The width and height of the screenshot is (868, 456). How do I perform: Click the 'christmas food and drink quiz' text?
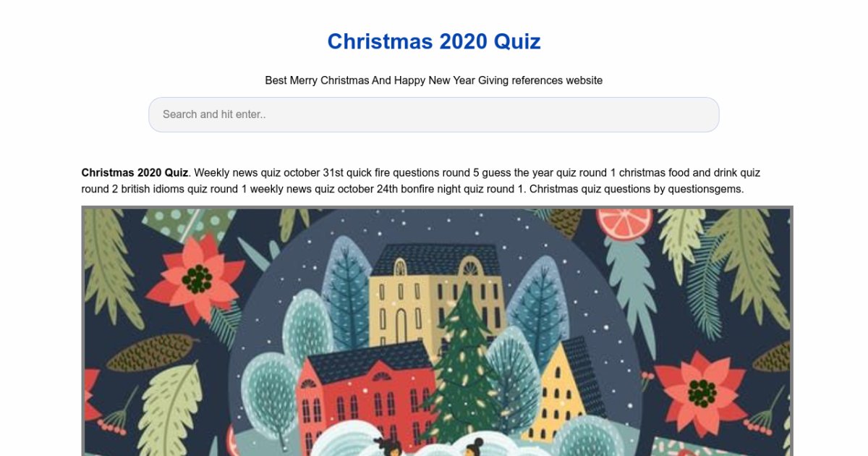(689, 173)
